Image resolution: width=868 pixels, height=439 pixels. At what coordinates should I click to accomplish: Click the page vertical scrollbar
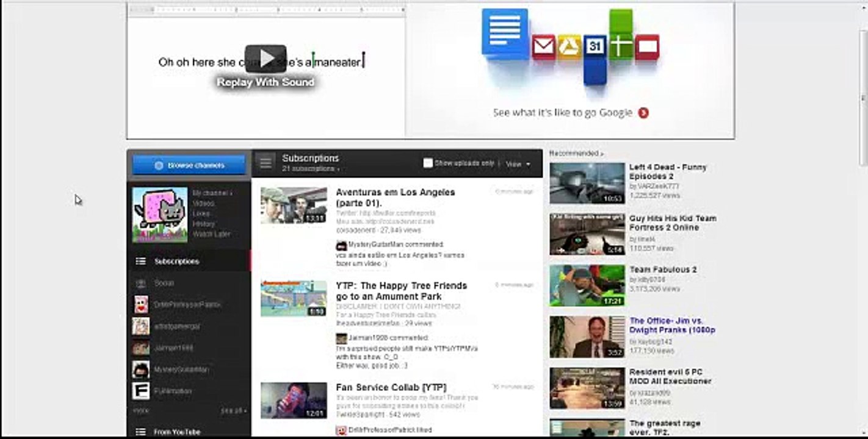click(x=863, y=98)
